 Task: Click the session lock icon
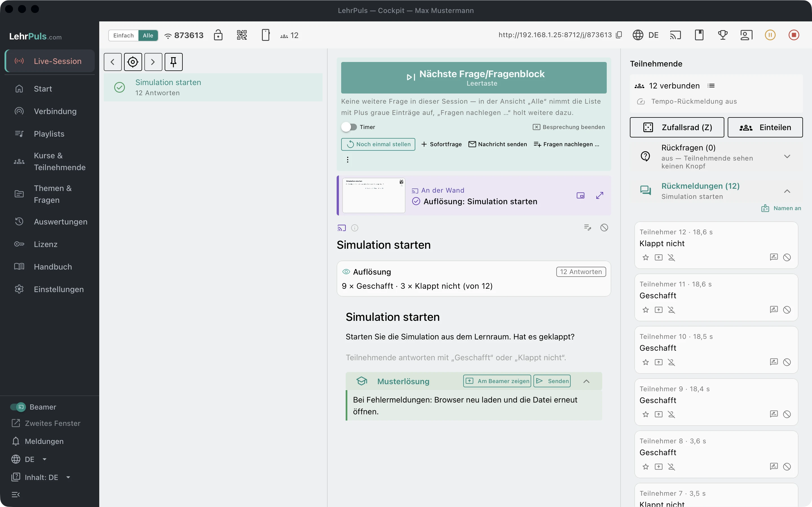tap(218, 35)
